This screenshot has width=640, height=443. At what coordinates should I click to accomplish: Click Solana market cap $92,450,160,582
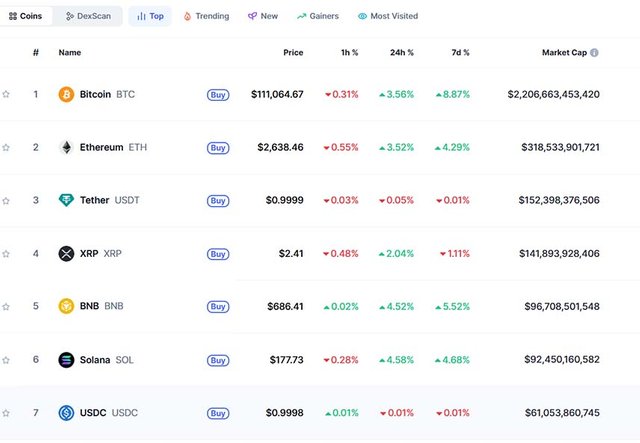click(562, 360)
